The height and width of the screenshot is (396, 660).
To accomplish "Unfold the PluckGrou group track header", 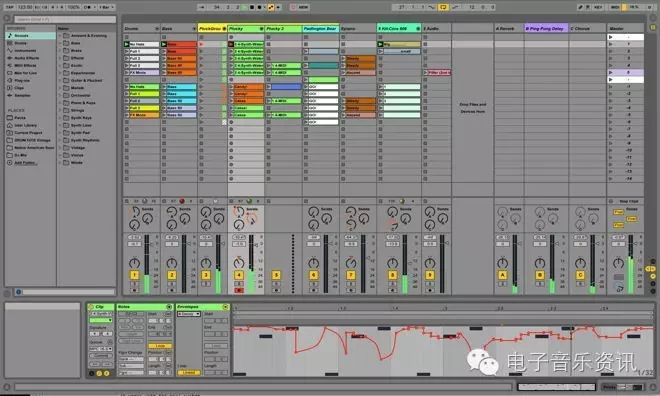I will (224, 29).
